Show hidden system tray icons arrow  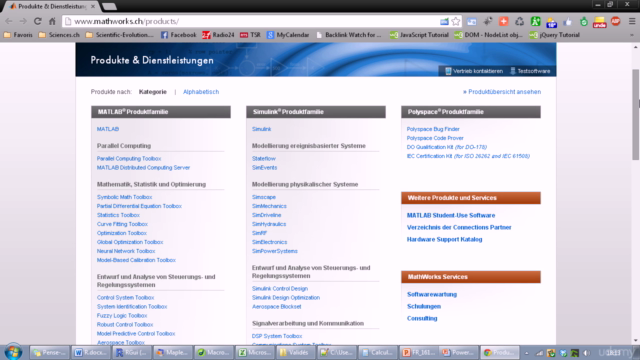pos(527,353)
